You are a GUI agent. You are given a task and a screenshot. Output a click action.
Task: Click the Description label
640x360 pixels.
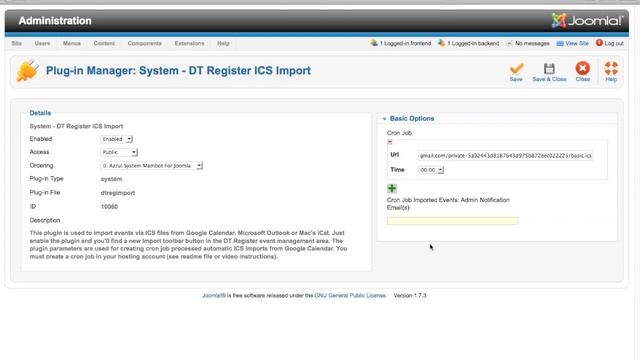(x=45, y=220)
